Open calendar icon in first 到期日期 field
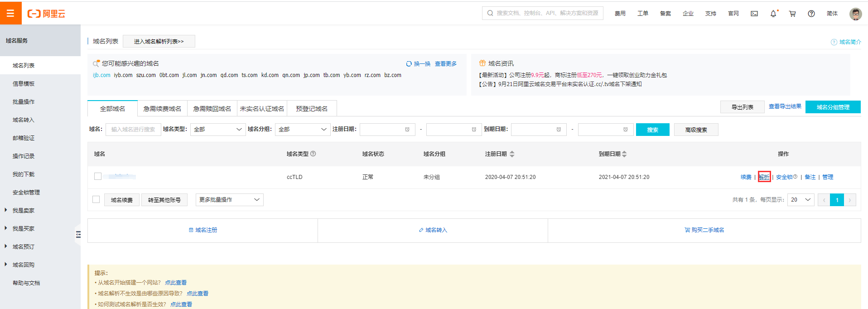This screenshot has width=868, height=309. pyautogui.click(x=559, y=130)
